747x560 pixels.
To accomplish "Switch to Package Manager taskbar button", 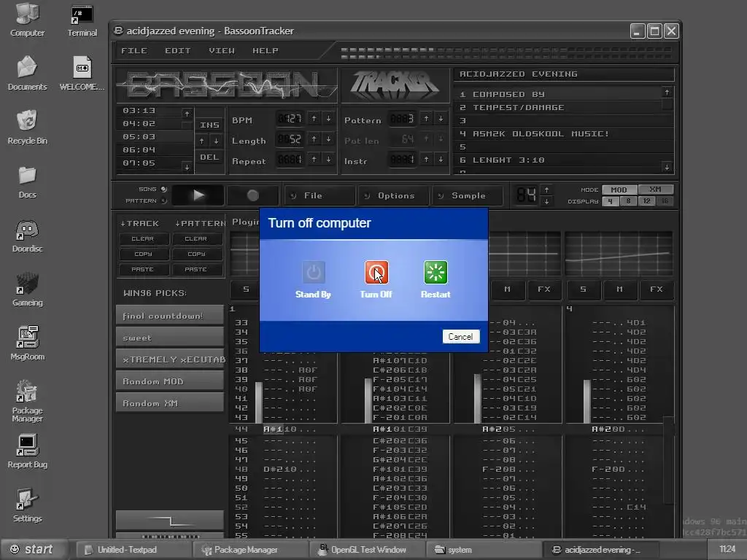I will point(251,550).
